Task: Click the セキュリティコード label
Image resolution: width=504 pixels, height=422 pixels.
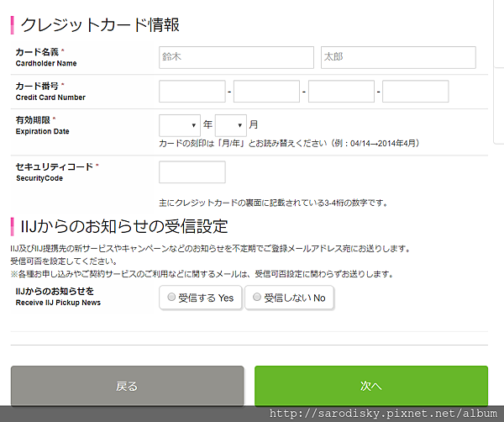Action: click(x=55, y=166)
